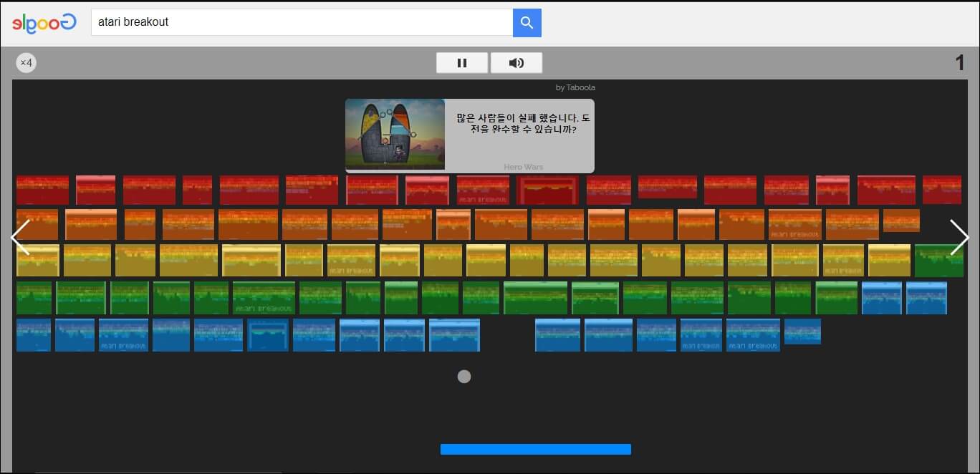Mute the game sound
The image size is (980, 474).
[x=517, y=63]
